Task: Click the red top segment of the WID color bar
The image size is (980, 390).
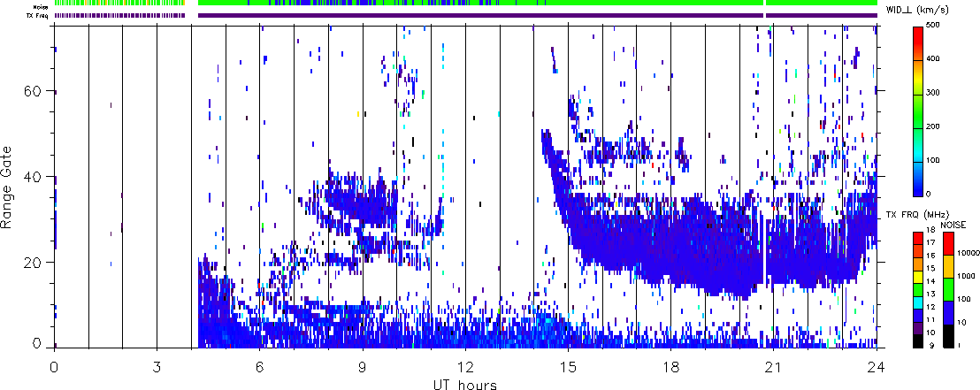Action: (918, 43)
